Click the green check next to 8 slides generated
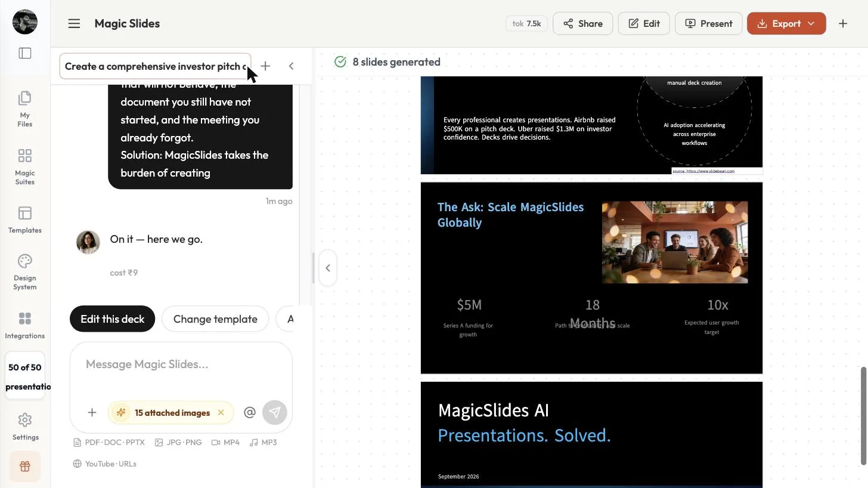 point(340,62)
